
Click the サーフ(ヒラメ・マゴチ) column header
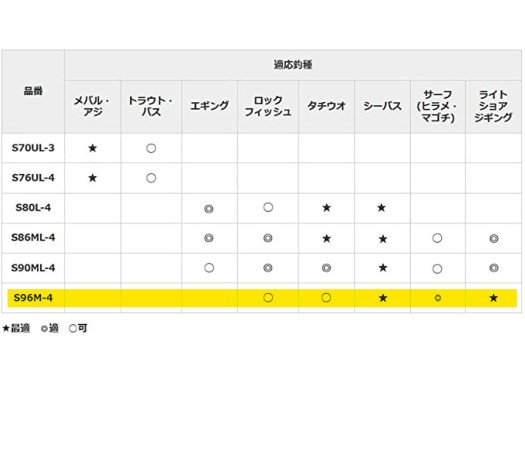click(438, 107)
